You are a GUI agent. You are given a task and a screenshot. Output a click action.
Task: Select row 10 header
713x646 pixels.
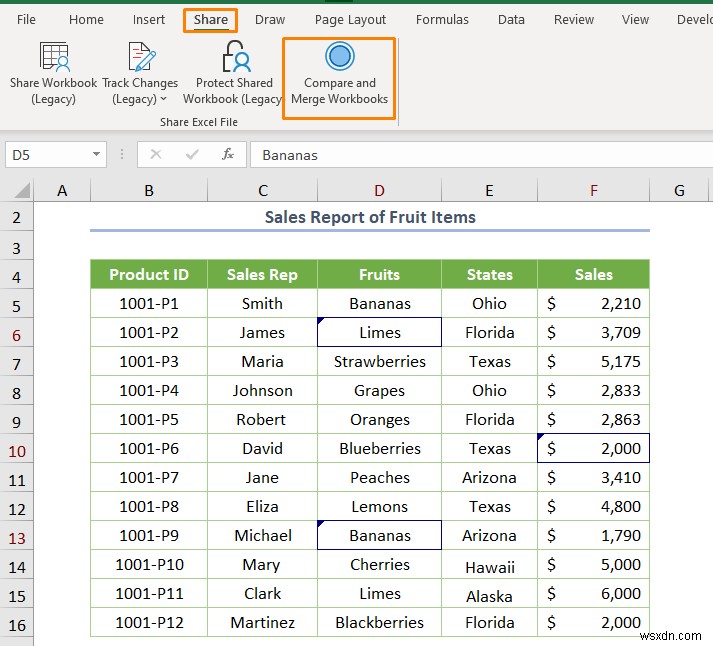point(17,449)
